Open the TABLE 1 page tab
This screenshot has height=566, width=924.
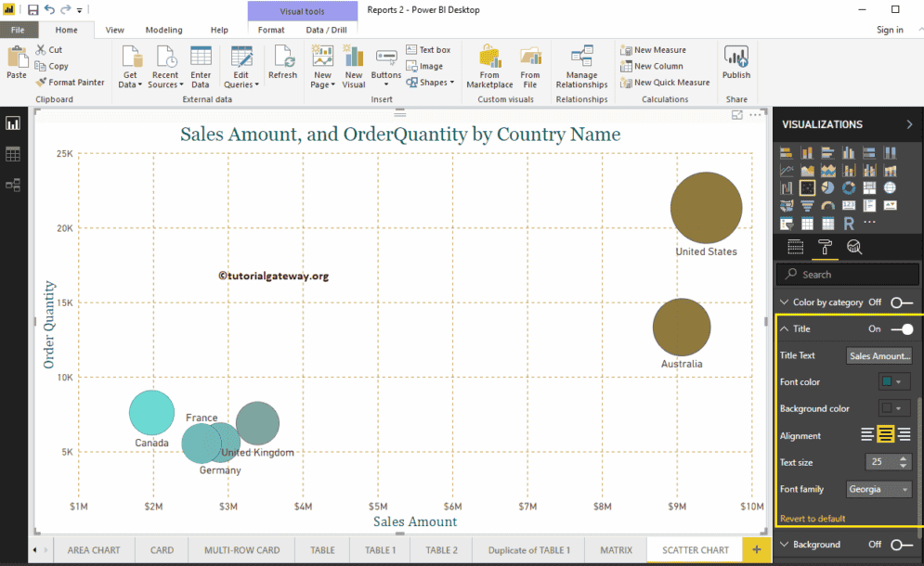(x=379, y=549)
